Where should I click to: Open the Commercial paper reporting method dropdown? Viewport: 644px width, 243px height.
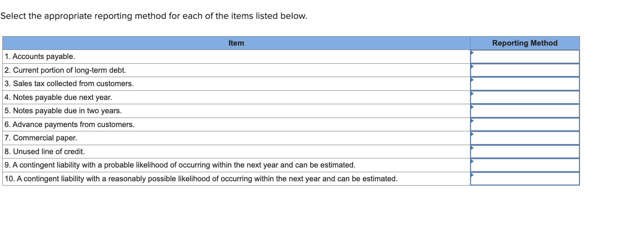524,138
